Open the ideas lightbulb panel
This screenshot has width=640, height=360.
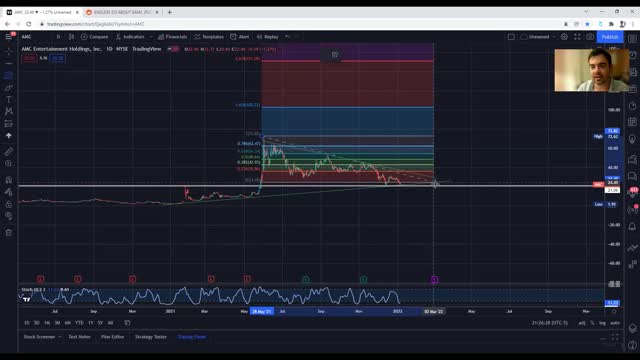pyautogui.click(x=632, y=139)
